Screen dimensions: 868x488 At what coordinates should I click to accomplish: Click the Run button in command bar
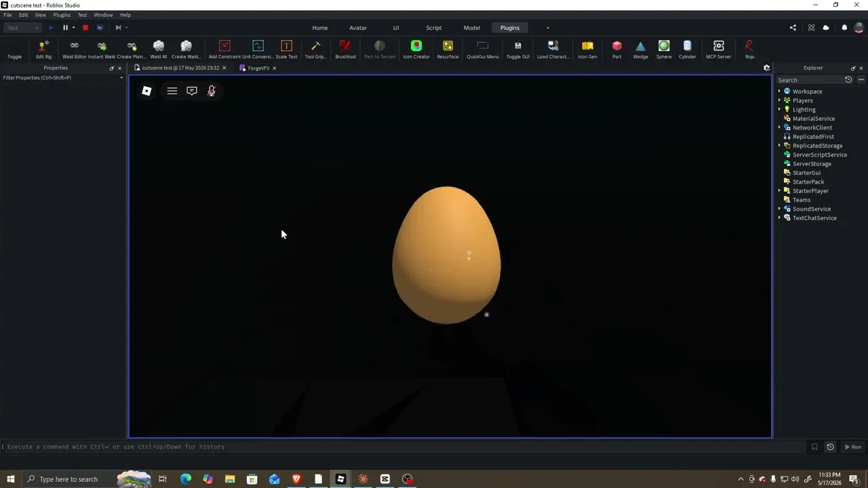coord(853,447)
